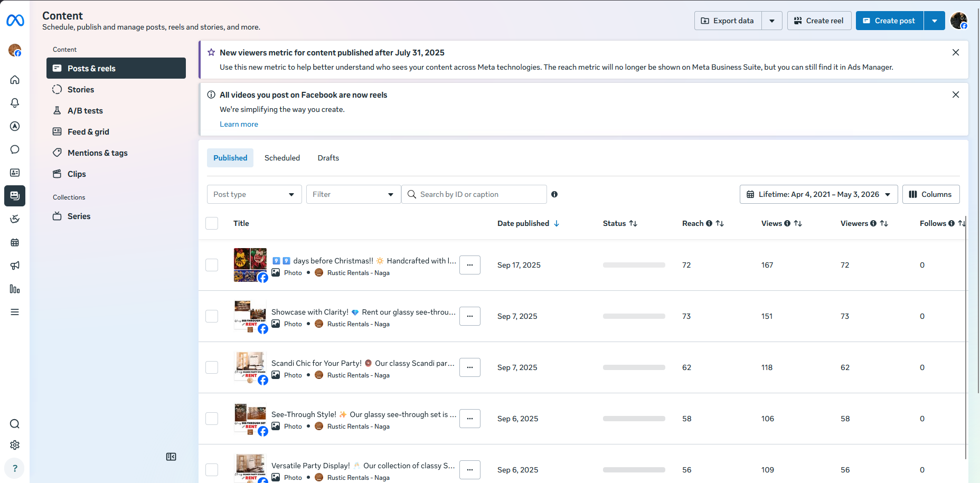Click the search info icon
This screenshot has width=980, height=483.
tap(554, 194)
